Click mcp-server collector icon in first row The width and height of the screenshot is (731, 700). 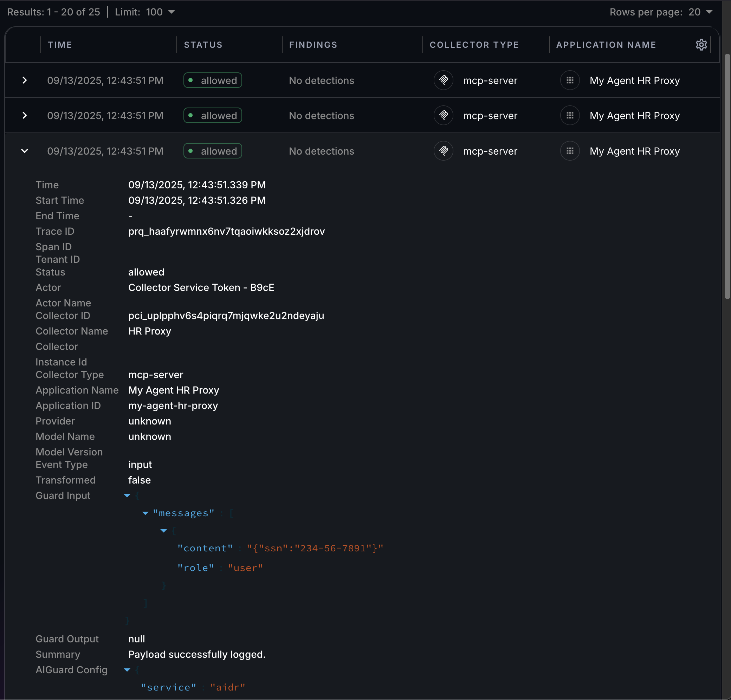coord(443,80)
